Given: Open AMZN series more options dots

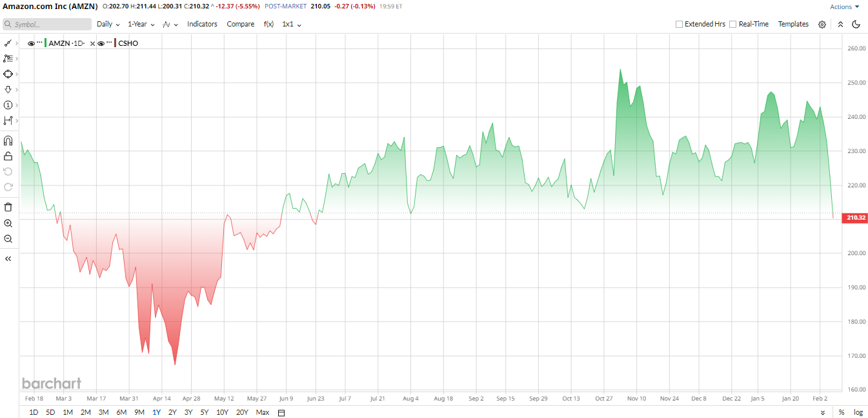Looking at the screenshot, I should coord(39,43).
